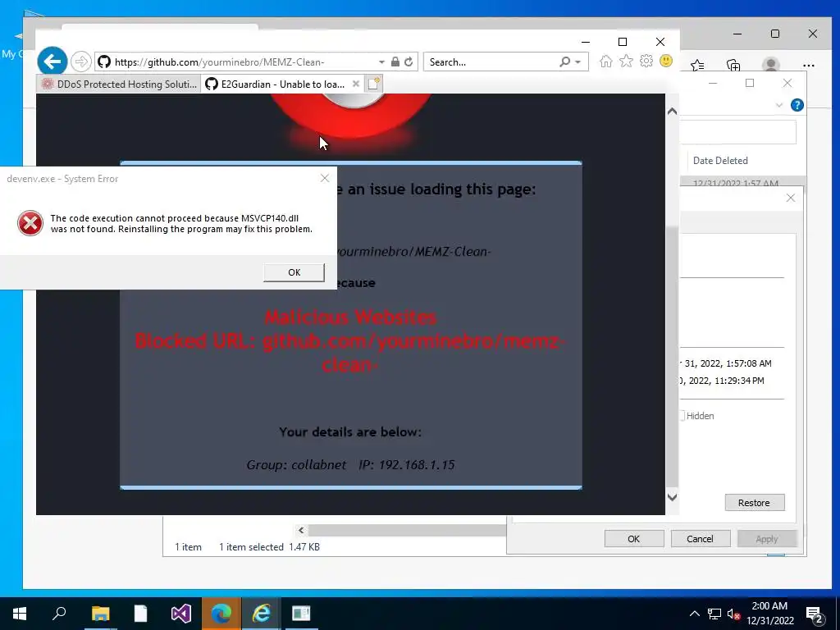Click OK in the properties dialog

tap(634, 539)
